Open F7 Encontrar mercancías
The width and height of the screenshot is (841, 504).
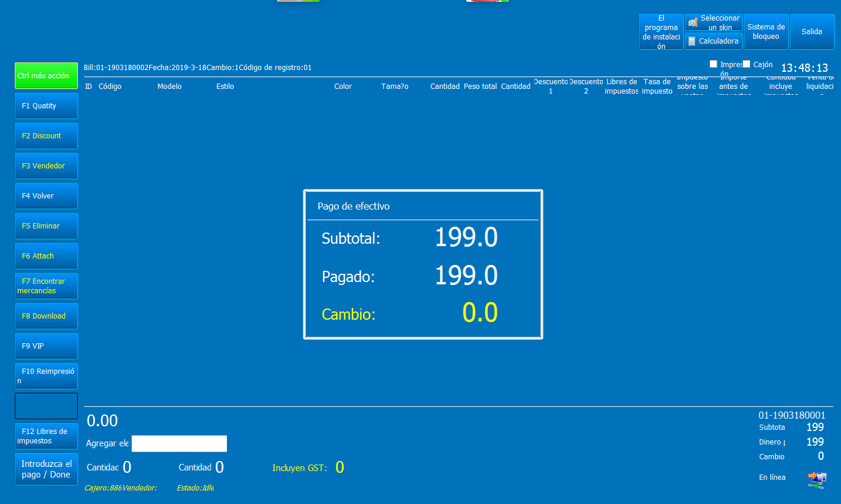pyautogui.click(x=46, y=286)
